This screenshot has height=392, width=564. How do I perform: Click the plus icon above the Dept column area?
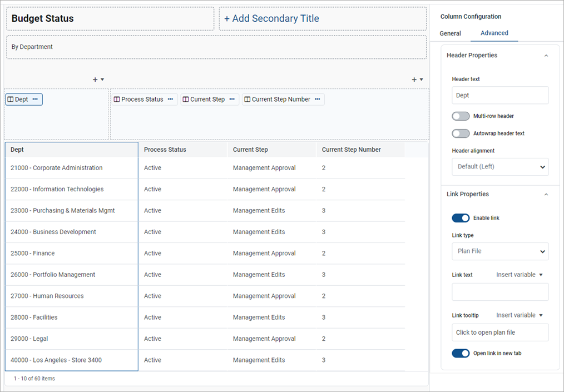pyautogui.click(x=95, y=80)
